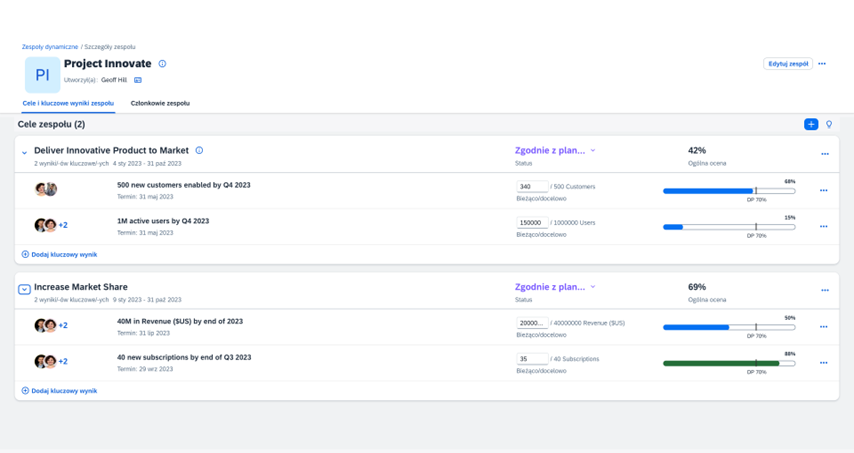Click the current value field showing 340
The height and width of the screenshot is (453, 854).
[x=532, y=187]
